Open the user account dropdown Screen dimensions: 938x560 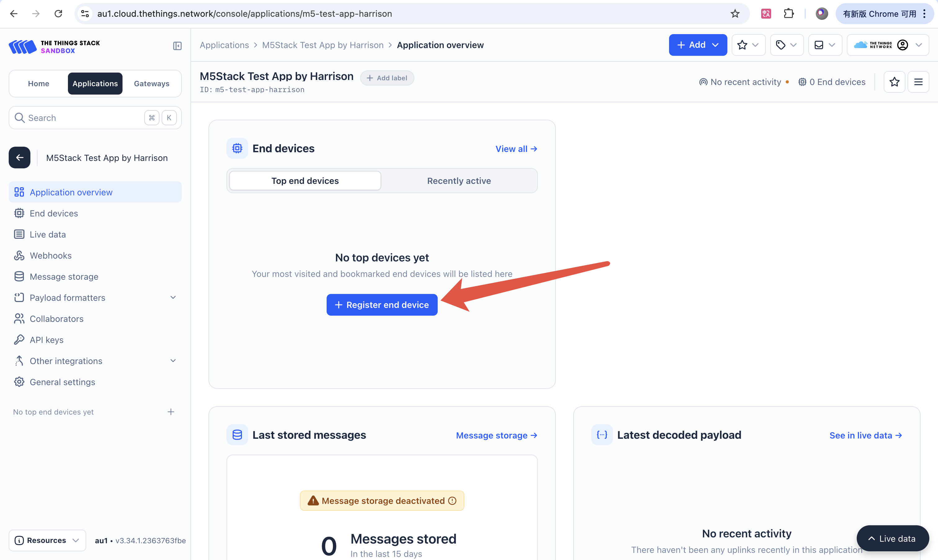[888, 45]
